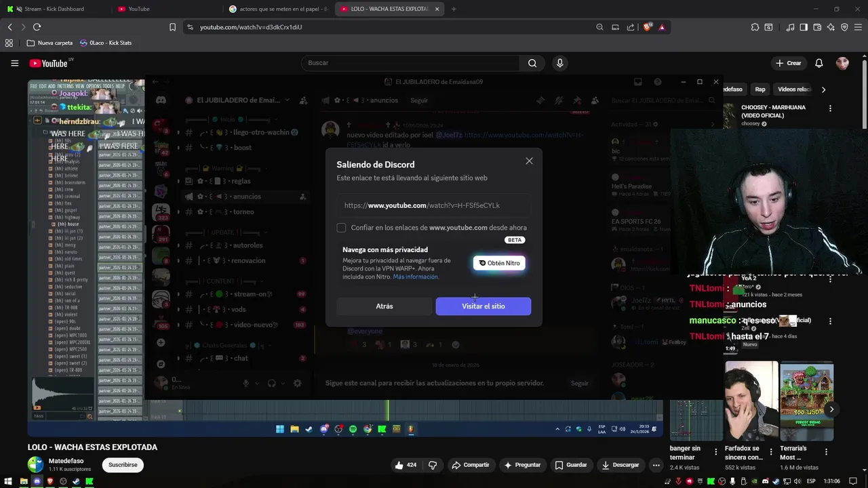The image size is (868, 488).
Task: Open the Brave Rewards triangle icon
Action: pyautogui.click(x=662, y=27)
